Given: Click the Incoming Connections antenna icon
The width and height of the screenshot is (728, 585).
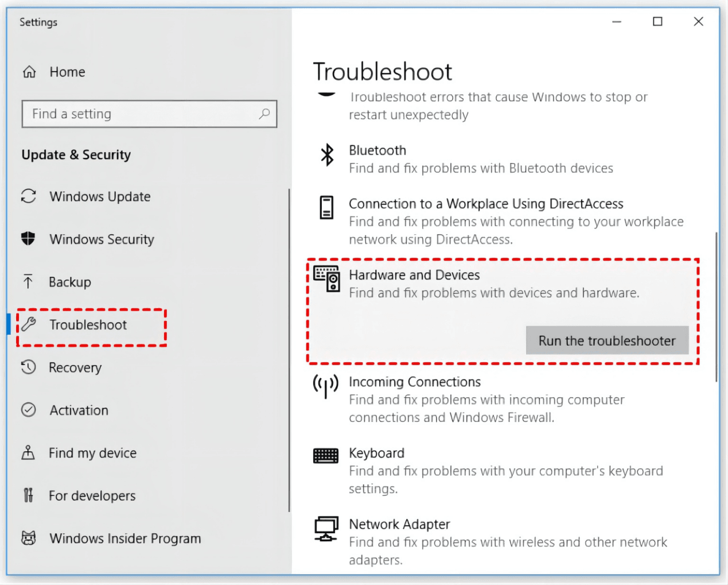Looking at the screenshot, I should [326, 386].
